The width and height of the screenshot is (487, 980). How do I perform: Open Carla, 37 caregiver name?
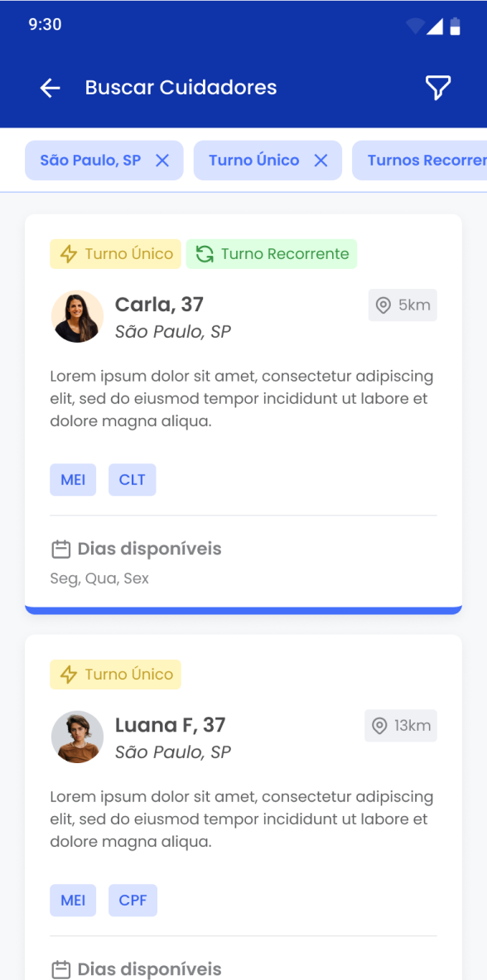click(159, 305)
